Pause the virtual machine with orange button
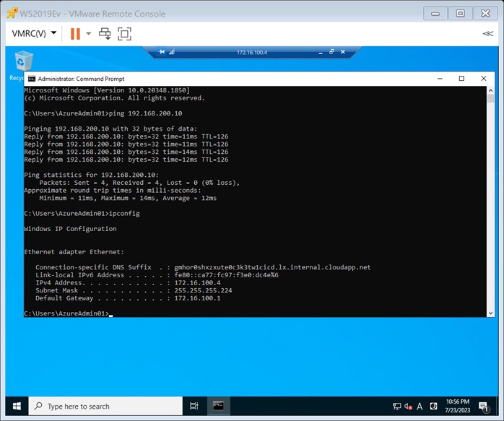Image resolution: width=504 pixels, height=421 pixels. [75, 33]
